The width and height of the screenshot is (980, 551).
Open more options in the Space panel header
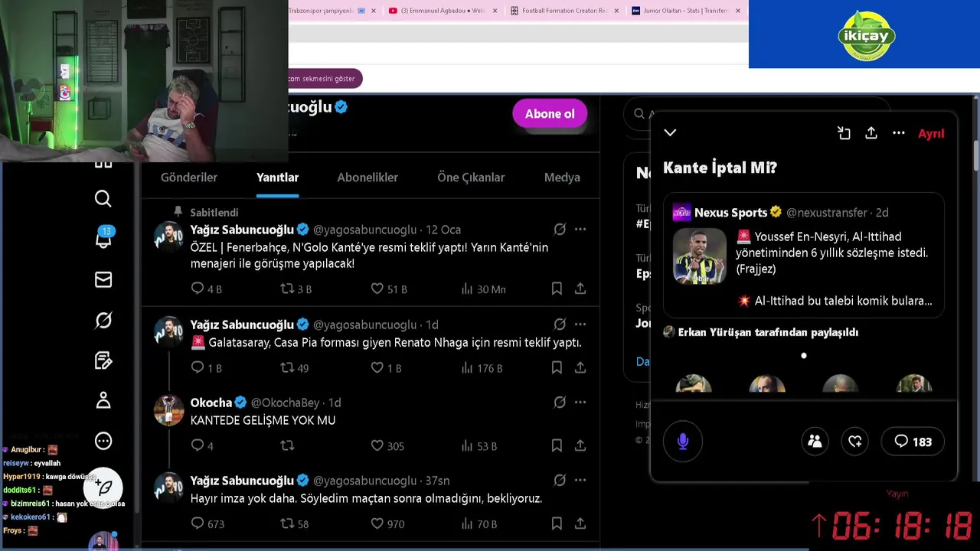coord(899,133)
